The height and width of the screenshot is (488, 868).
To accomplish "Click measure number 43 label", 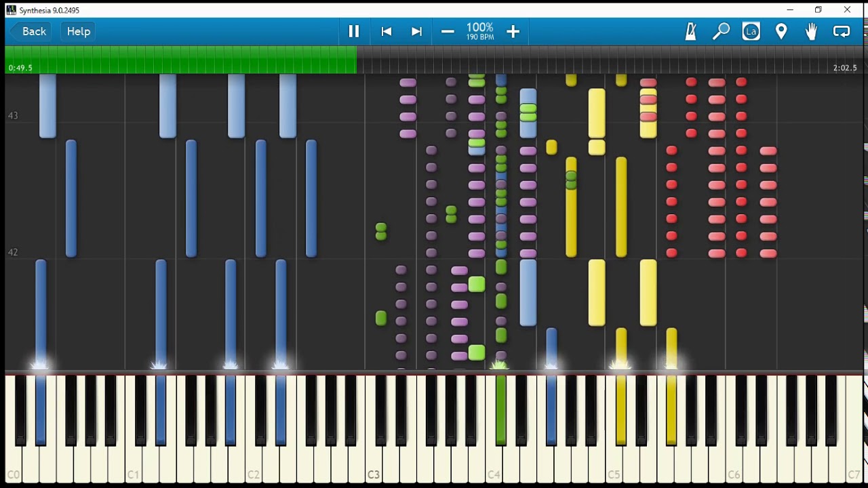I will (13, 116).
